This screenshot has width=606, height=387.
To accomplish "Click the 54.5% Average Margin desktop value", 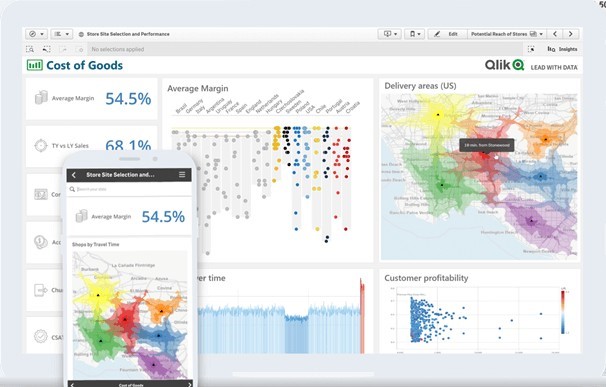I will click(128, 99).
